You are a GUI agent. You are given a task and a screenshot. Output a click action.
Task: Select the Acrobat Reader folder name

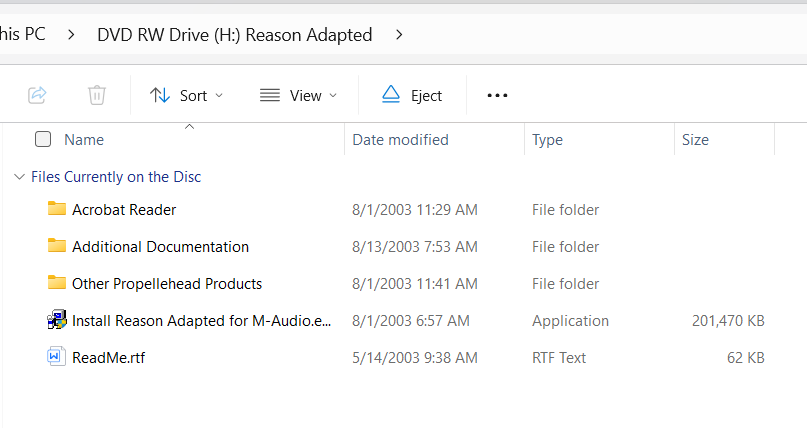(124, 210)
